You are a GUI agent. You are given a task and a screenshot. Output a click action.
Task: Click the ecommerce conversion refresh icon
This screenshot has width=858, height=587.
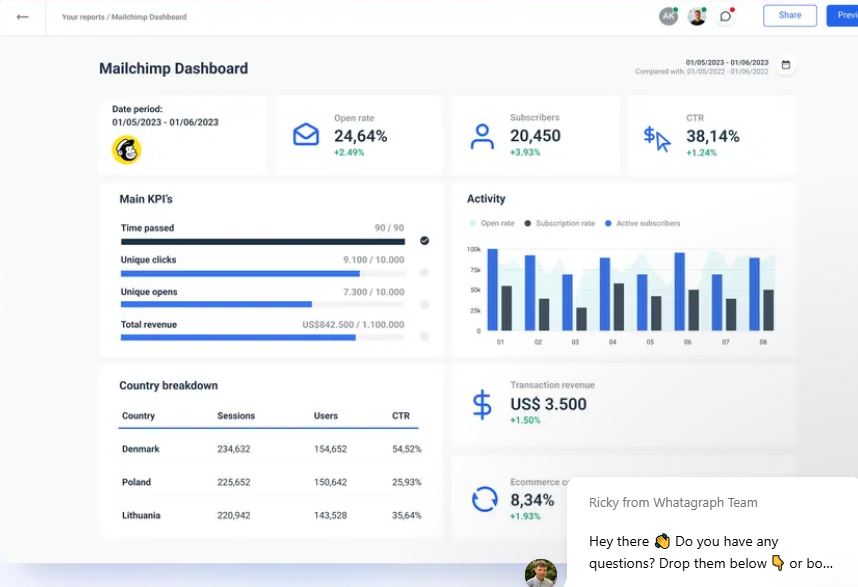coord(484,499)
